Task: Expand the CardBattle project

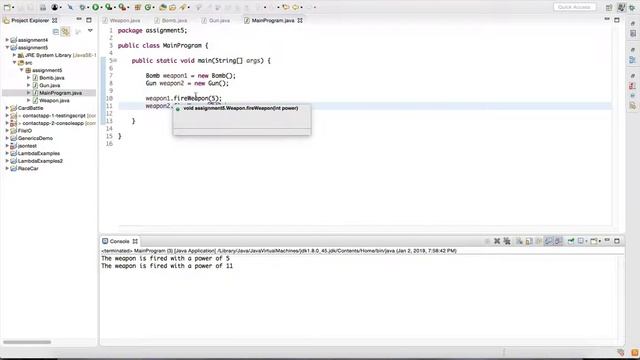Action: click(x=7, y=108)
